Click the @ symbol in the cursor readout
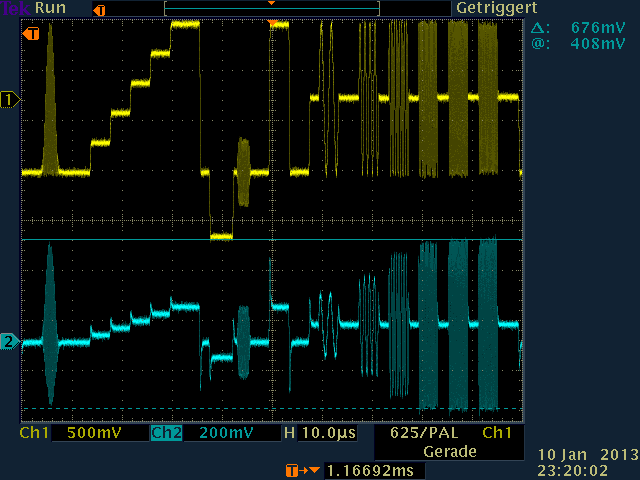This screenshot has height=480, width=640. point(540,44)
